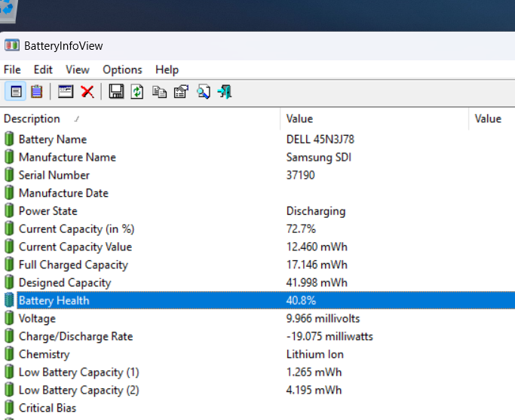
Task: Click the 41.998 mWh value
Action: coord(317,283)
